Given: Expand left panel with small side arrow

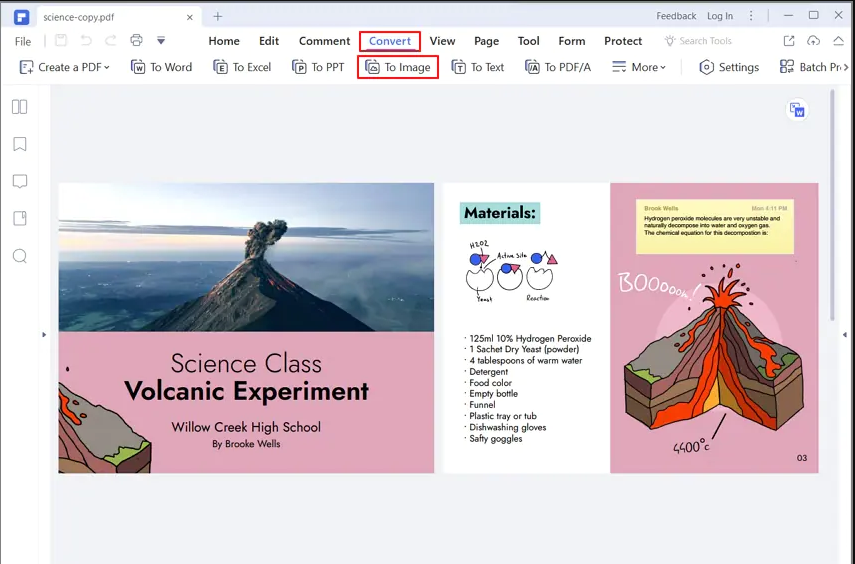Looking at the screenshot, I should (44, 334).
